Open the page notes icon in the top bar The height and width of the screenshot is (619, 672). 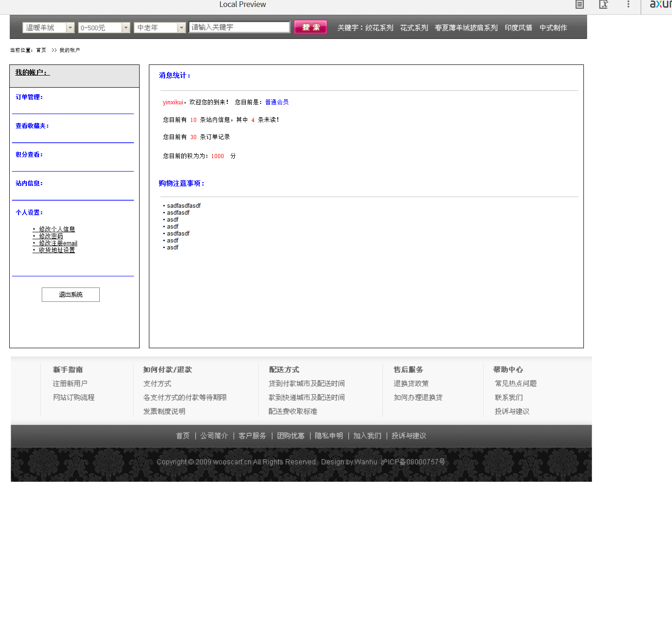pos(580,5)
